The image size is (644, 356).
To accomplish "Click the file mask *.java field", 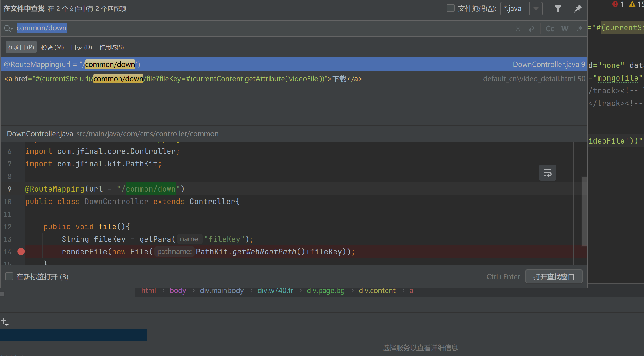I will [x=515, y=9].
